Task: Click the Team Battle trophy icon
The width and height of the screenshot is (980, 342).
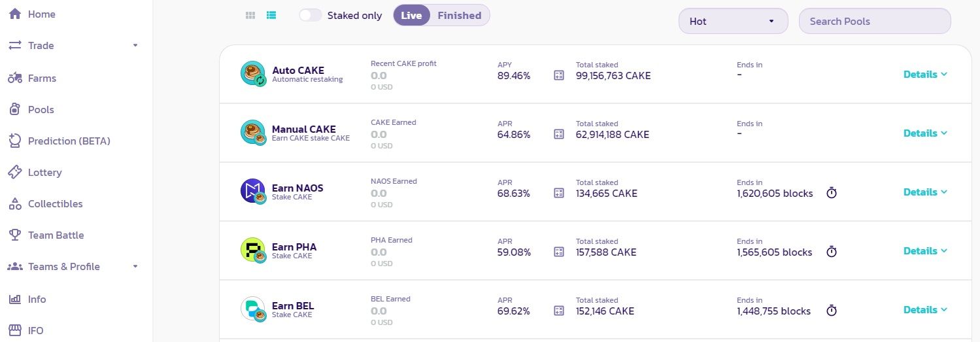Action: pos(15,235)
